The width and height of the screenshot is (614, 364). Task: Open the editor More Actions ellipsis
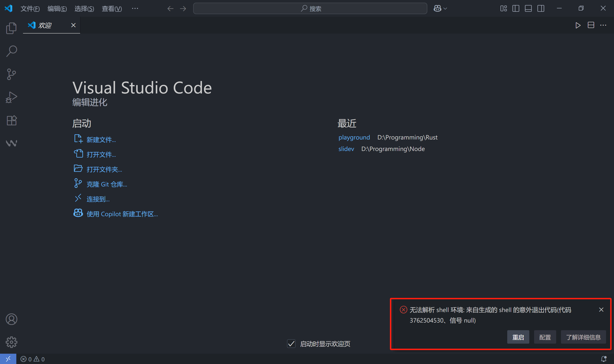tap(603, 25)
